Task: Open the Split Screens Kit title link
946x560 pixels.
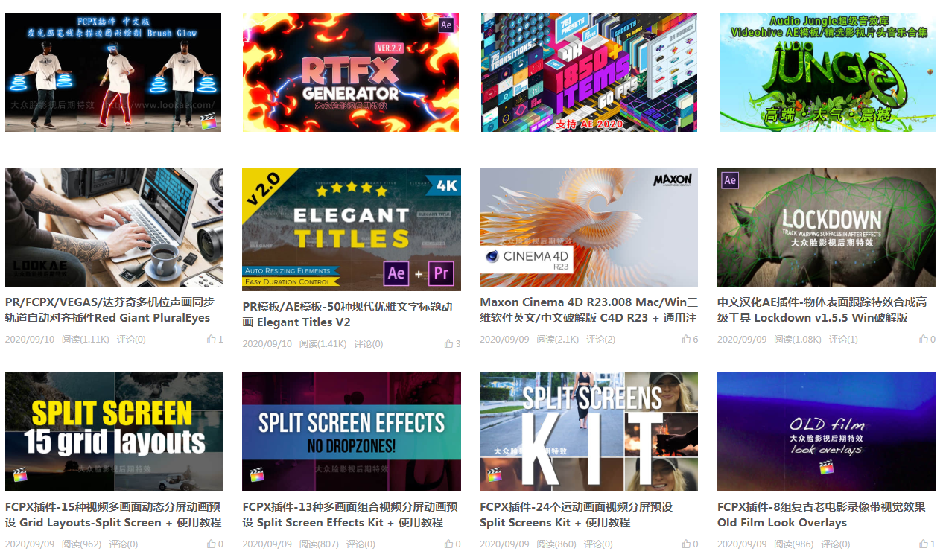Action: pos(576,515)
